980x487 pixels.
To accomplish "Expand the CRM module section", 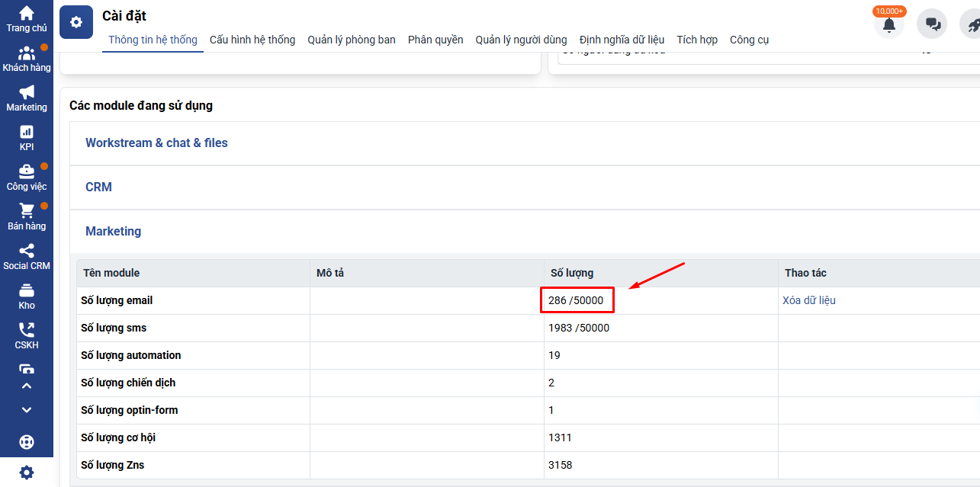I will pyautogui.click(x=98, y=187).
